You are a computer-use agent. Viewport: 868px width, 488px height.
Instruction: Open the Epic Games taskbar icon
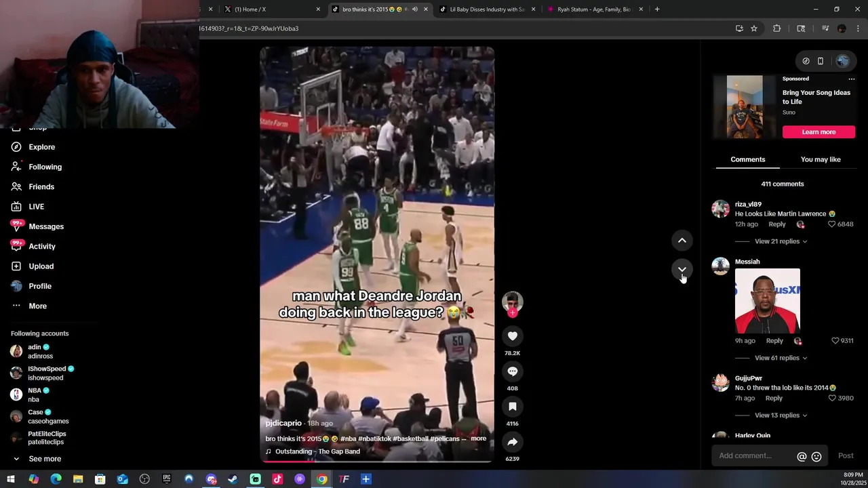pos(166,479)
